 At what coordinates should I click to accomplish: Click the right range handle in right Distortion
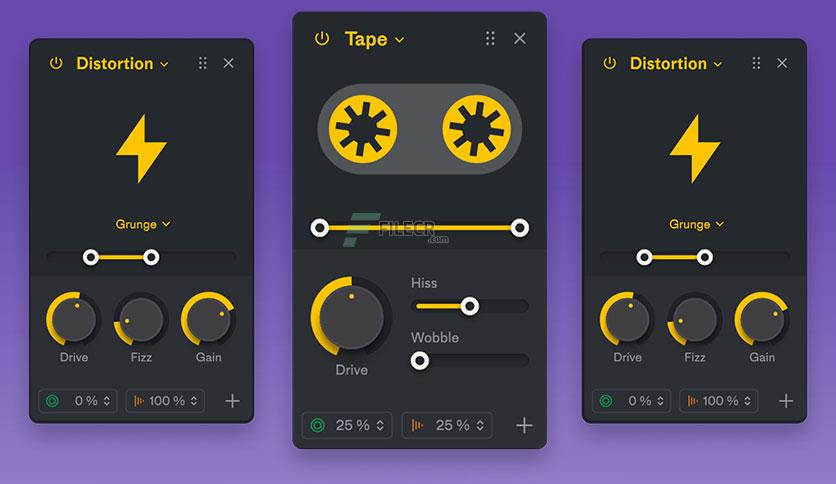tap(705, 257)
